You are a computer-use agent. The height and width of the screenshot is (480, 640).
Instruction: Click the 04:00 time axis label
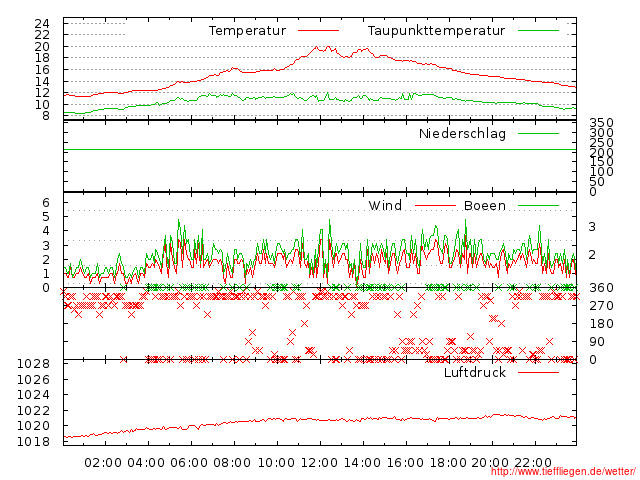click(146, 463)
